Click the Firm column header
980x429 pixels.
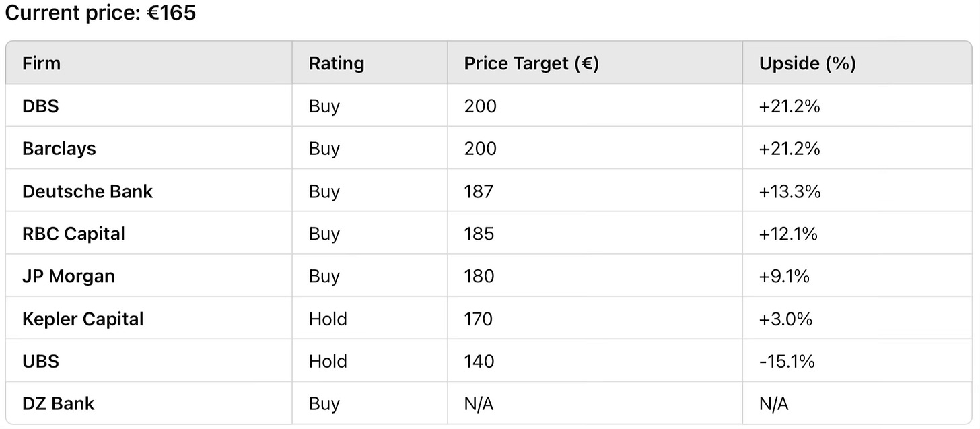[x=41, y=63]
